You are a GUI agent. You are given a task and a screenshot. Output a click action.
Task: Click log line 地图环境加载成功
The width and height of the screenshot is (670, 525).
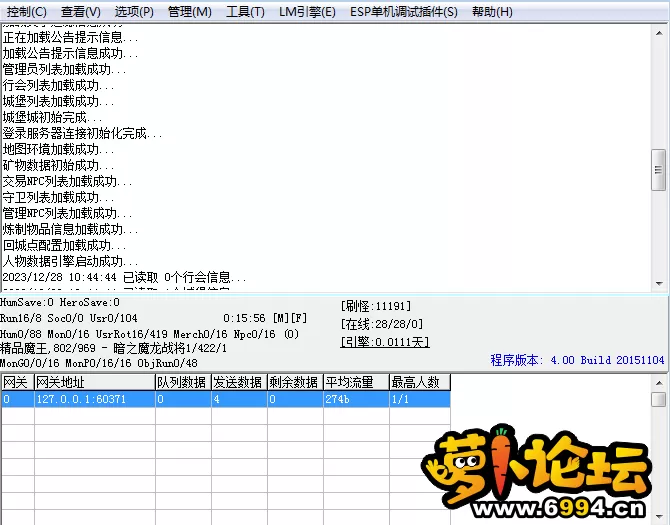click(x=59, y=149)
